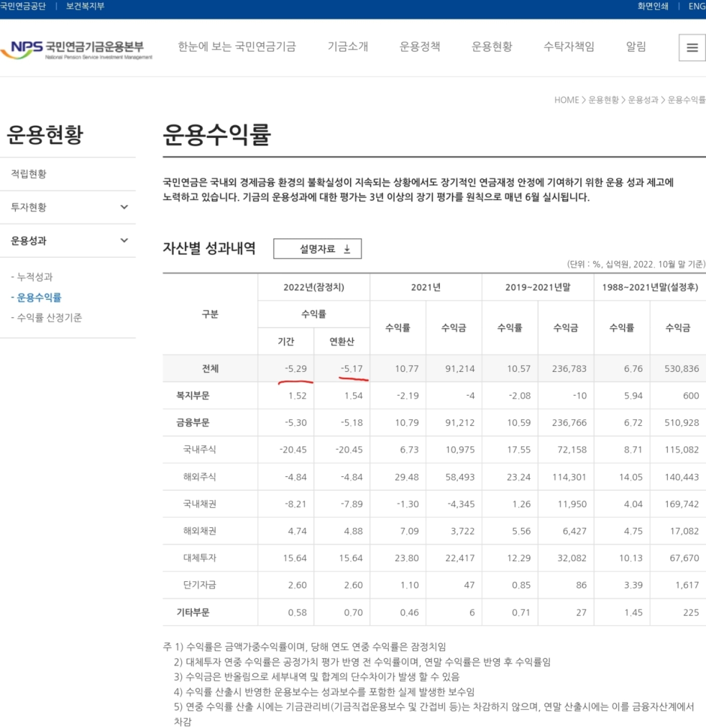Select the 운용정책 menu item
706x728 pixels.
420,46
